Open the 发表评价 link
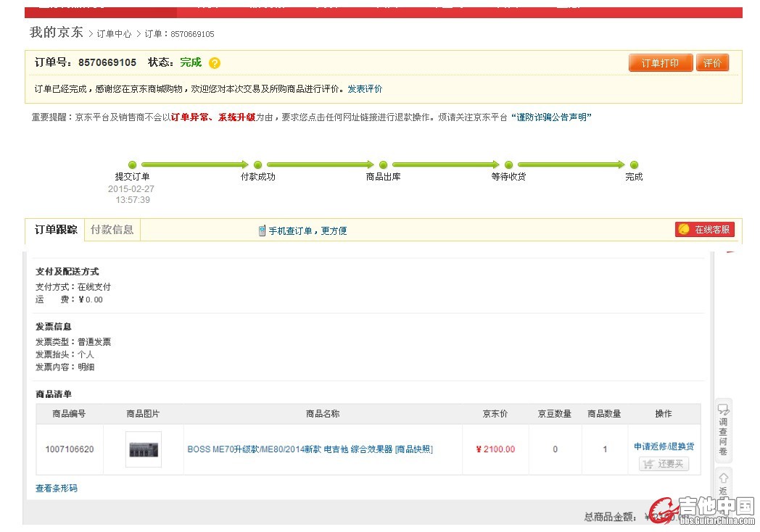Viewport: 760px width, 532px height. 365,89
